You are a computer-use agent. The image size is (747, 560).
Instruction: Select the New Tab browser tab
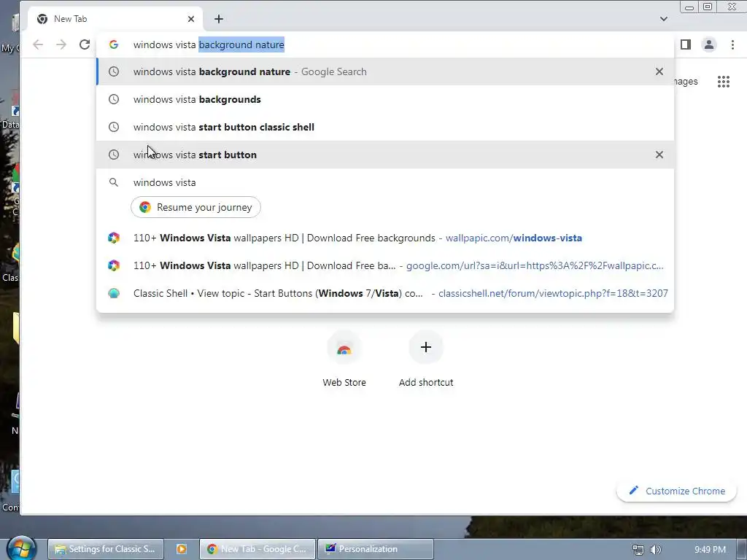(115, 19)
